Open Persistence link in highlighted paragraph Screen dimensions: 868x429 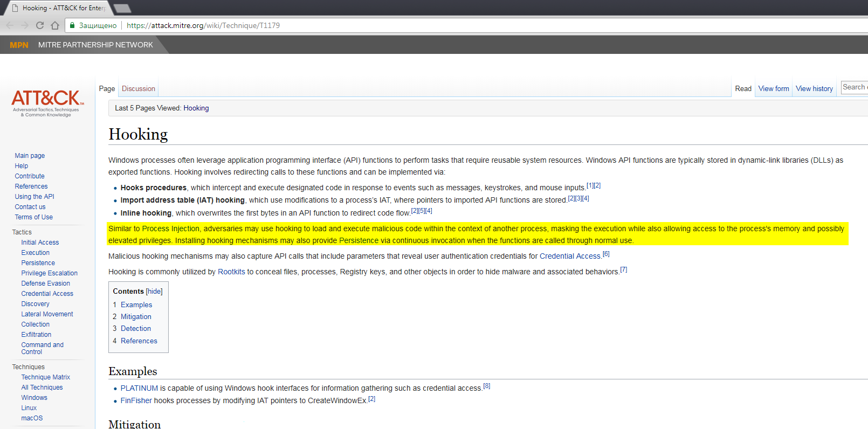(359, 241)
